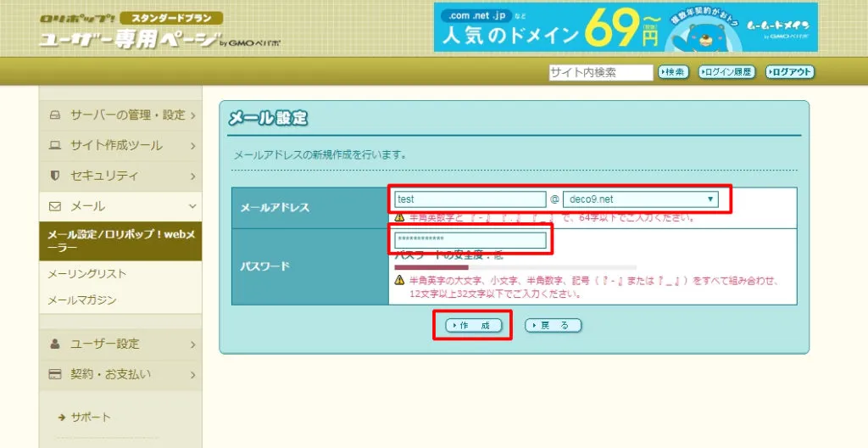The image size is (868, 448).
Task: Click the password strength meter bar
Action: click(x=515, y=267)
